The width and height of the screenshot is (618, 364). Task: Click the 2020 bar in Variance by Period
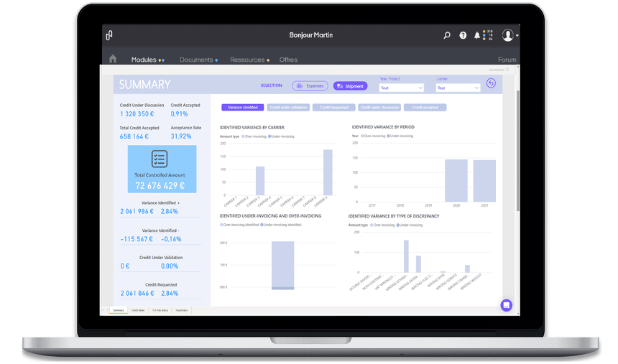456,179
